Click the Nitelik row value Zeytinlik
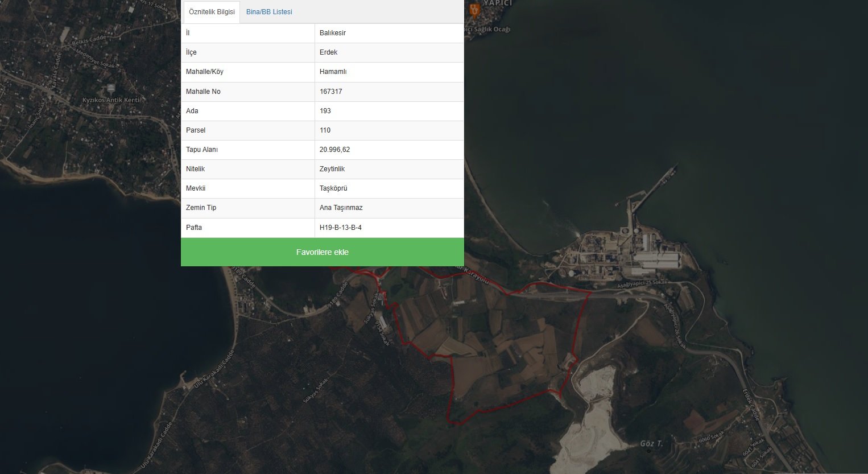Screen dimensions: 868x474 pos(332,169)
